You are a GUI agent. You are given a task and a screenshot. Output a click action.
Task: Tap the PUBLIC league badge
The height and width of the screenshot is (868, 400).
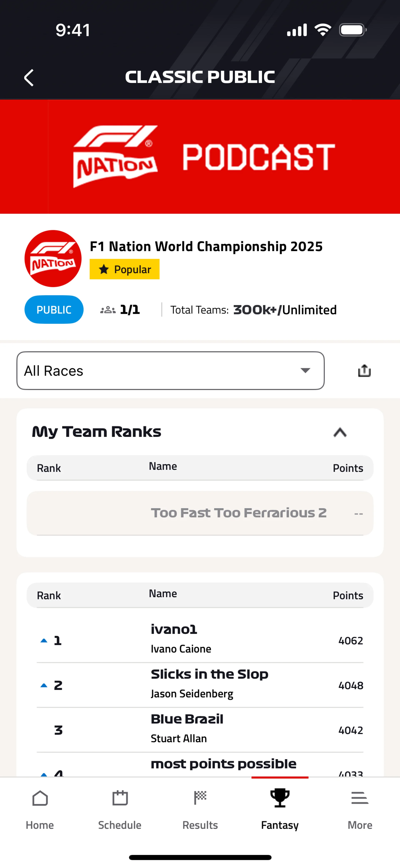click(x=54, y=310)
